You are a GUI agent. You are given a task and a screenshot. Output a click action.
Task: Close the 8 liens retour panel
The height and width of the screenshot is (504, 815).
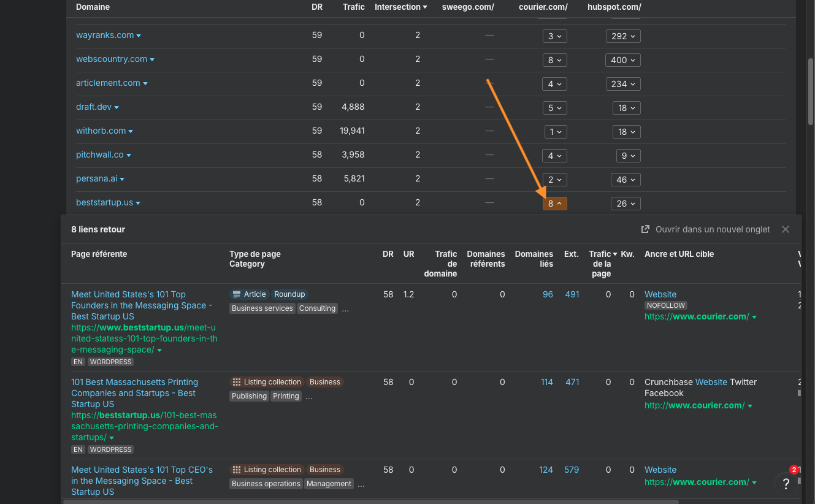(x=785, y=229)
